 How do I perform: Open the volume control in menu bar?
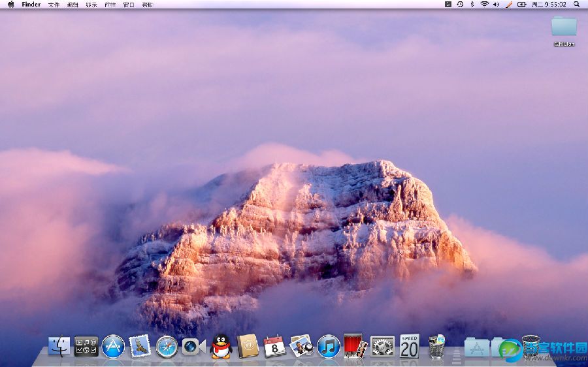coord(496,5)
